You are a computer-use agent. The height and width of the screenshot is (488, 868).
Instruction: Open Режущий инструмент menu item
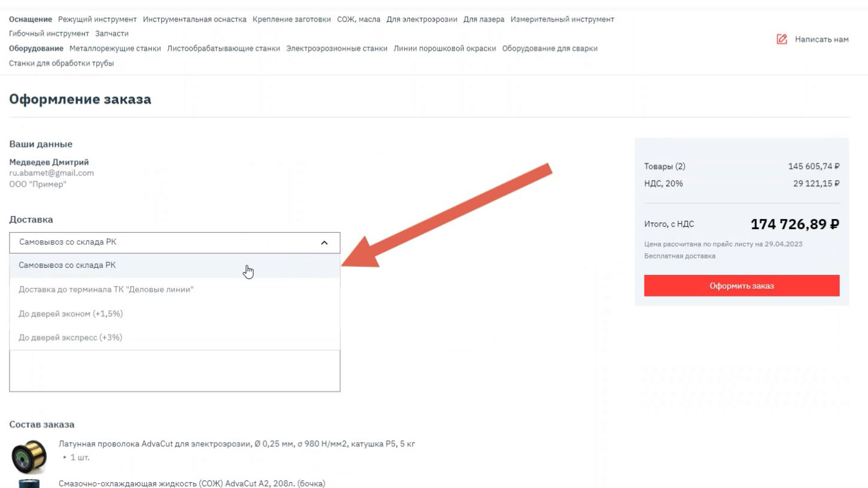[x=97, y=19]
